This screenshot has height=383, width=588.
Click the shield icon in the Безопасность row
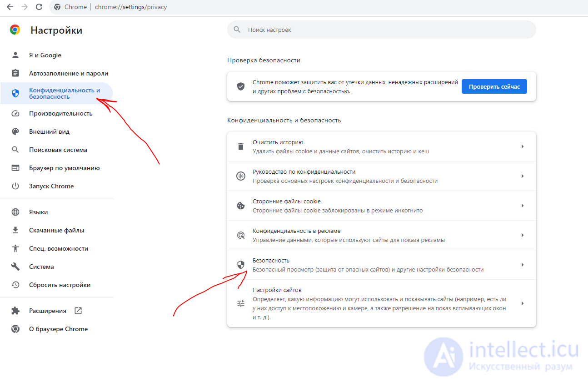(241, 265)
